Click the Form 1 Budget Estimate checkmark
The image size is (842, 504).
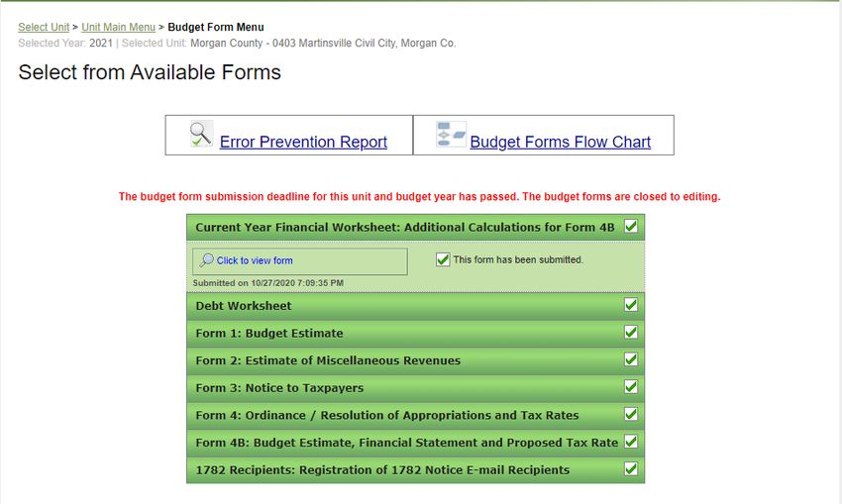(x=631, y=333)
